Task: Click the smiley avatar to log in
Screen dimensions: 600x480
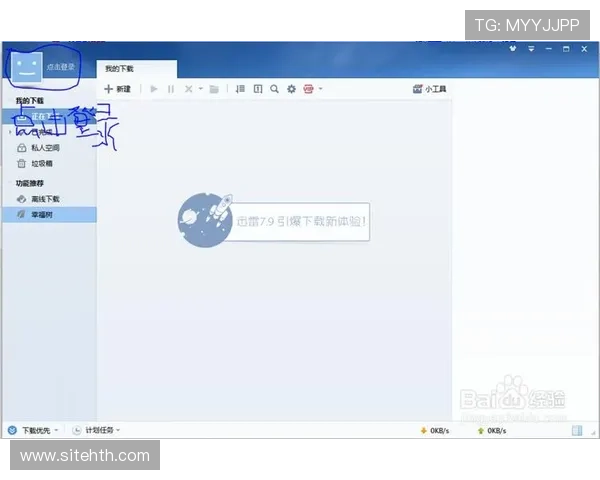Action: tap(27, 67)
